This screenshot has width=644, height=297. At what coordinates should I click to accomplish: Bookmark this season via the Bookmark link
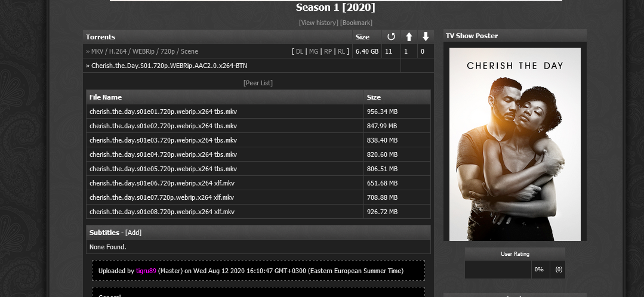click(356, 23)
